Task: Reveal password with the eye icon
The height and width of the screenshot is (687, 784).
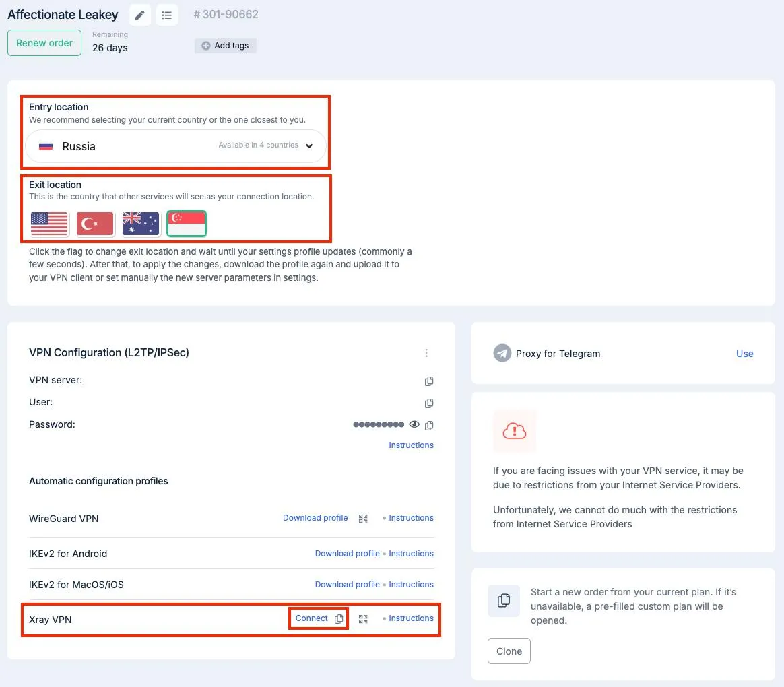Action: click(x=414, y=424)
